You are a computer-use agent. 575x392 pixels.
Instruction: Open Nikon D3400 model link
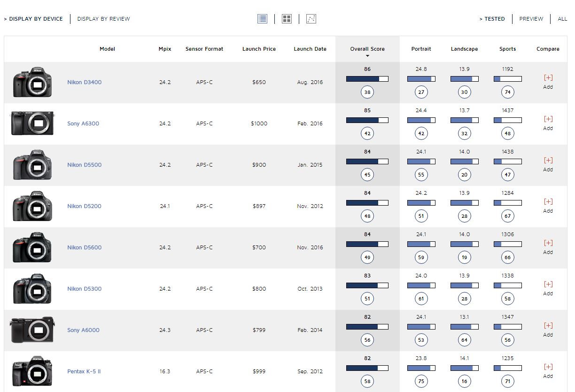coord(84,82)
